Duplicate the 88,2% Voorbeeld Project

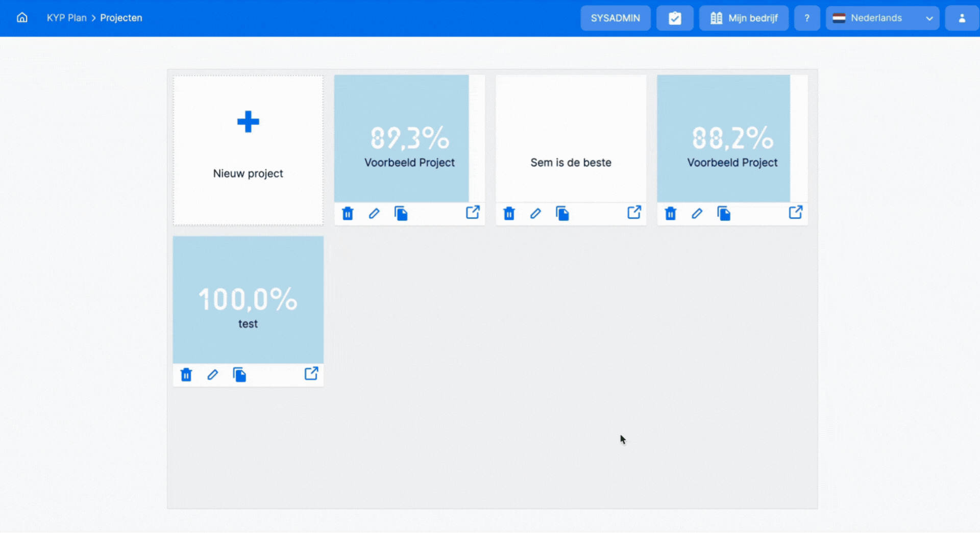pos(724,214)
